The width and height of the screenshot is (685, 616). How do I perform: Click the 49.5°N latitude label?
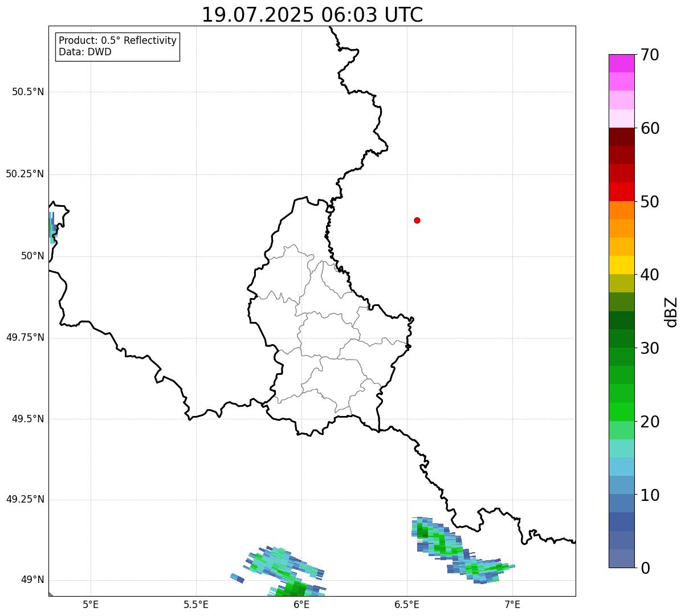[28, 419]
